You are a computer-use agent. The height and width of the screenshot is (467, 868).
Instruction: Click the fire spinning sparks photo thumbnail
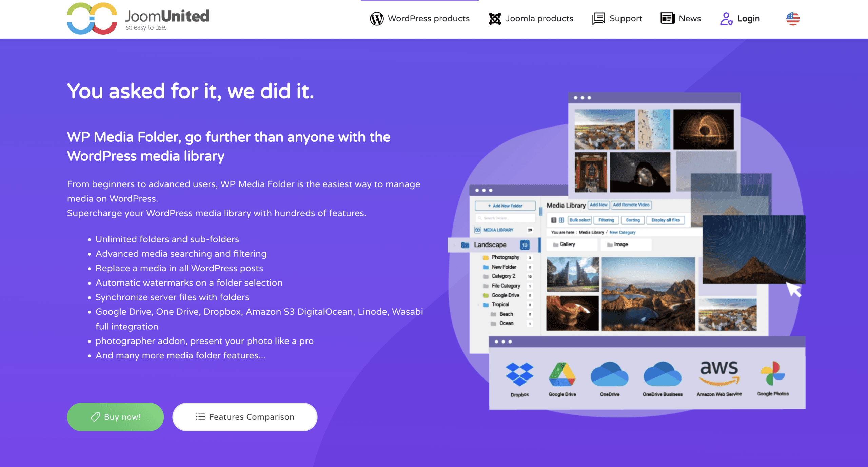(703, 129)
